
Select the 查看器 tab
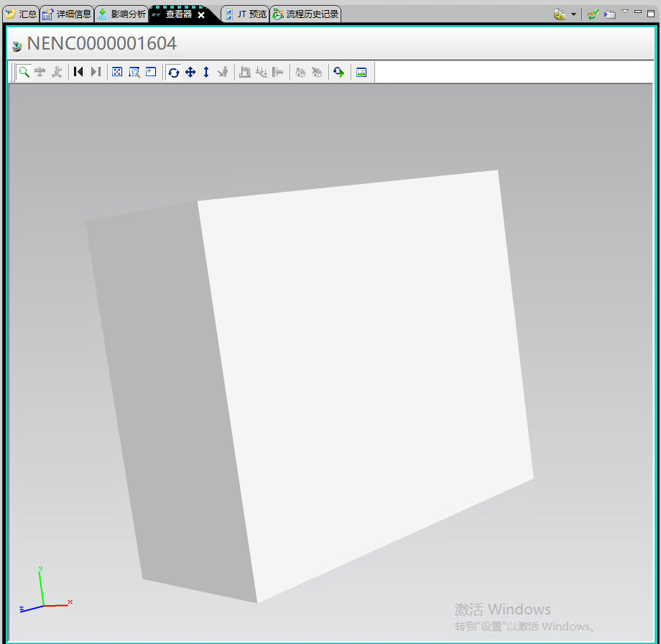click(x=178, y=14)
